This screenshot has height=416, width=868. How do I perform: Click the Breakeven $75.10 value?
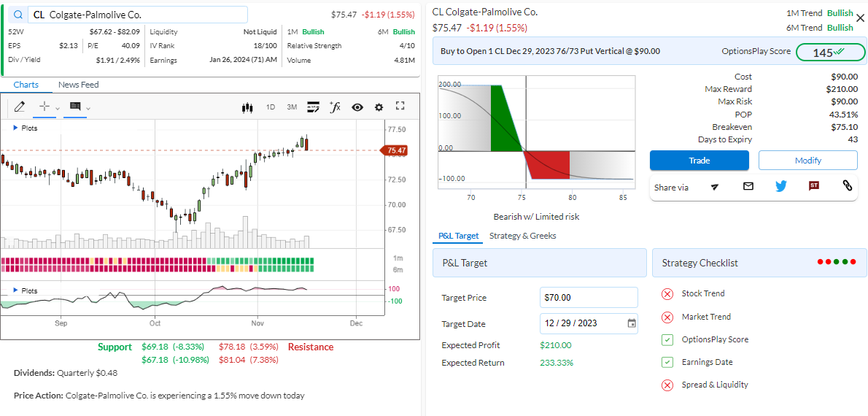tap(844, 127)
